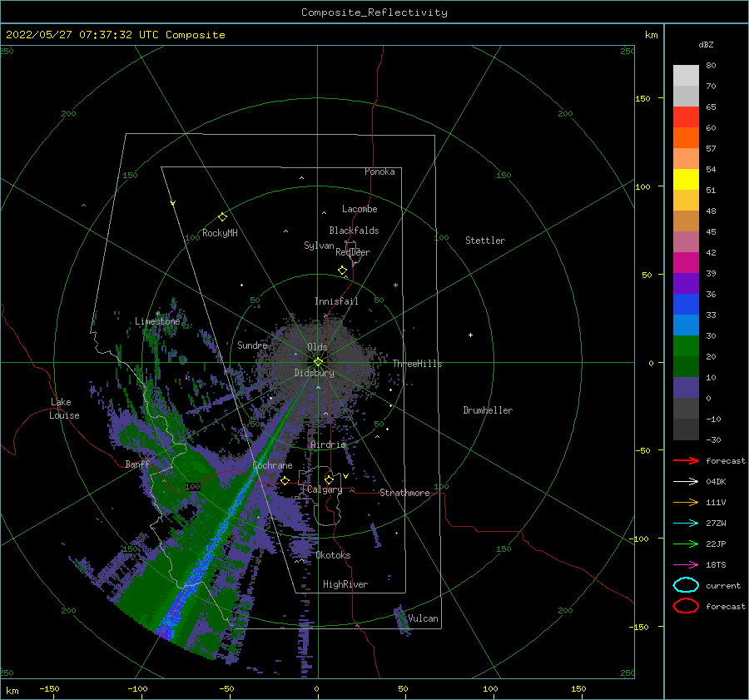
Task: Click the purple 10 dBZ color swatch
Action: pyautogui.click(x=686, y=388)
